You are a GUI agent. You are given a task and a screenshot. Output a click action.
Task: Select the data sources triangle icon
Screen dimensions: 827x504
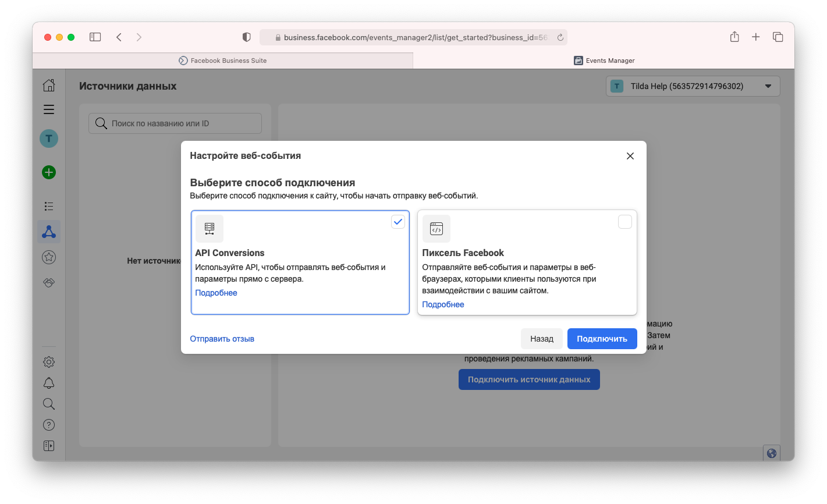(x=49, y=232)
